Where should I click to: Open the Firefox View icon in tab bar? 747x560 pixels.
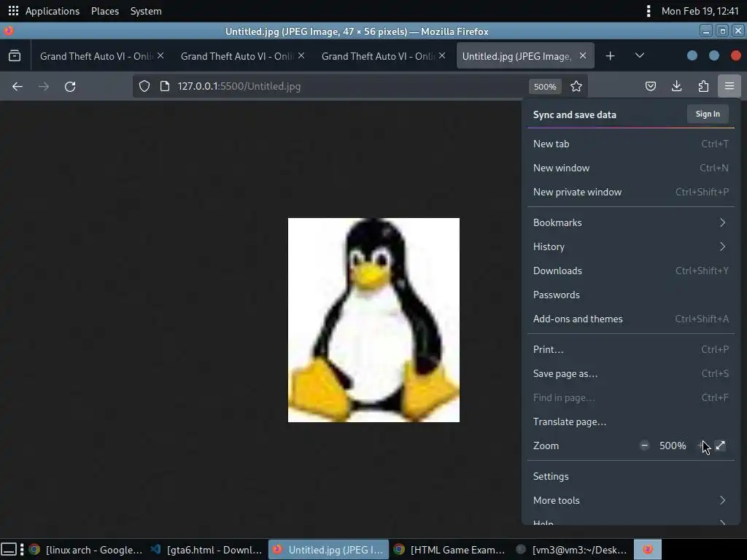click(15, 56)
